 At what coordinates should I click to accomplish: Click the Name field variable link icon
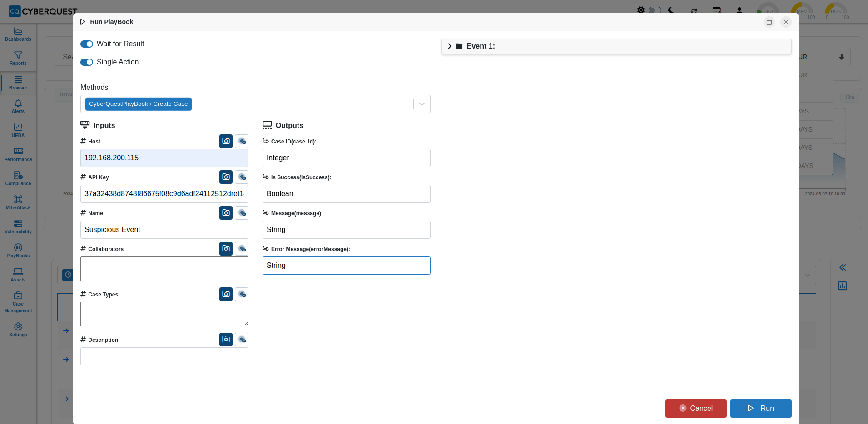click(242, 213)
